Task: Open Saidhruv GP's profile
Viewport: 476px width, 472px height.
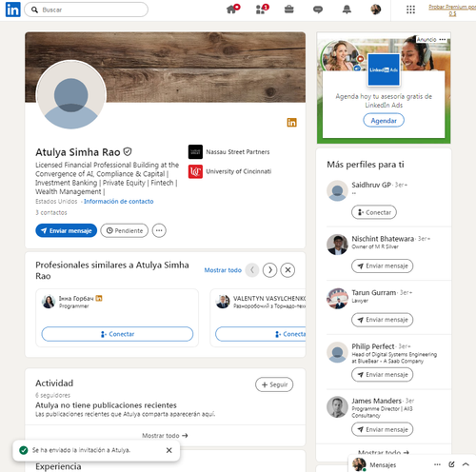Action: click(371, 185)
